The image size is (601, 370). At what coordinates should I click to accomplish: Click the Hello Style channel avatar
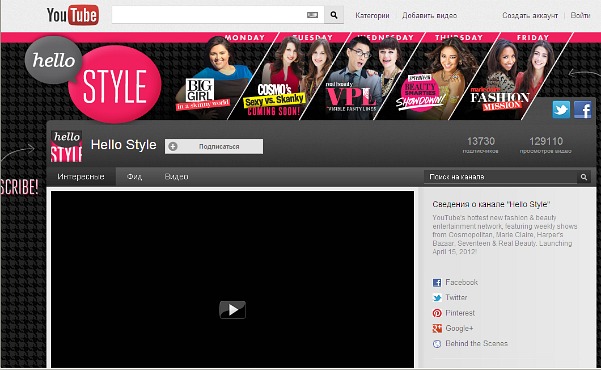[x=66, y=146]
